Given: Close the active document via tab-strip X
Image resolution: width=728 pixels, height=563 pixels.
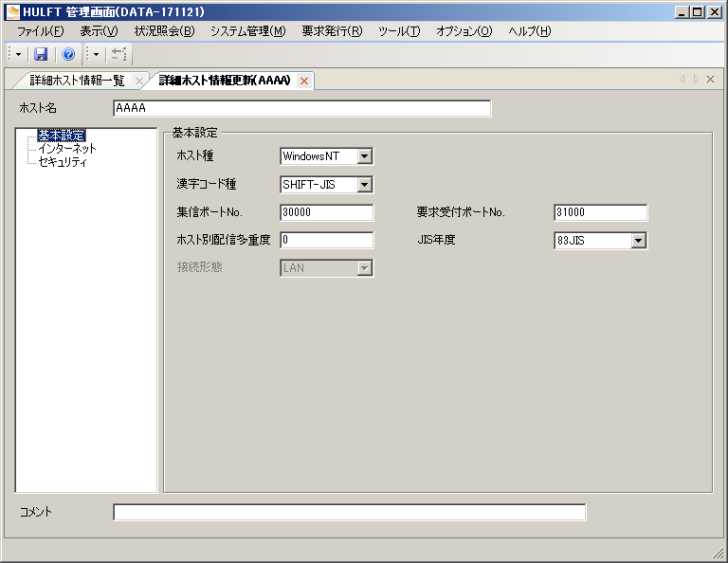Looking at the screenshot, I should click(x=710, y=80).
